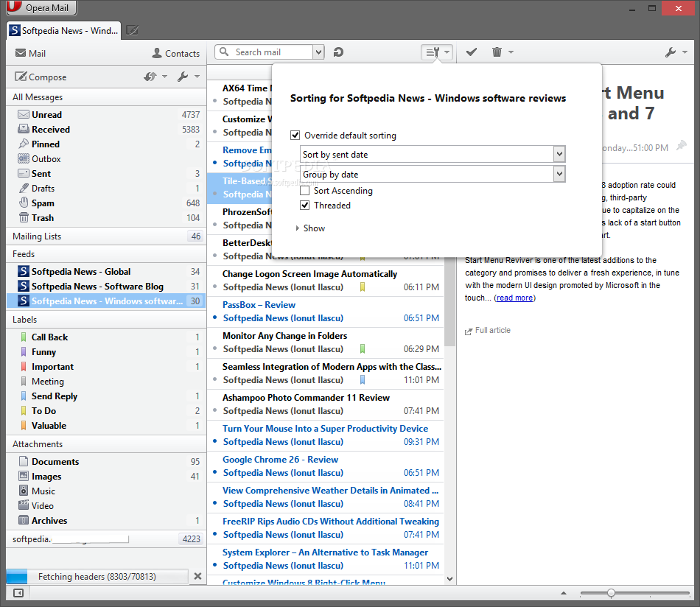Click the trash delete icon
Viewport: 700px width, 607px height.
(x=497, y=52)
